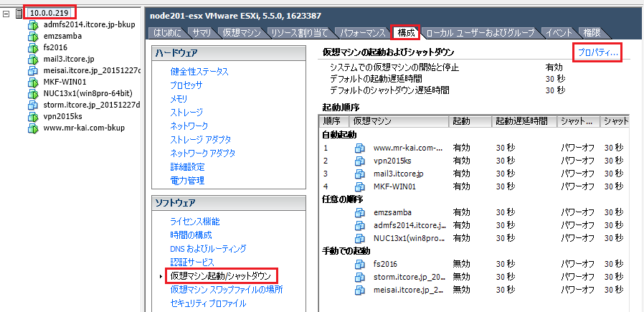Click the 仮想マシン column header
The height and width of the screenshot is (312, 644).
(399, 121)
